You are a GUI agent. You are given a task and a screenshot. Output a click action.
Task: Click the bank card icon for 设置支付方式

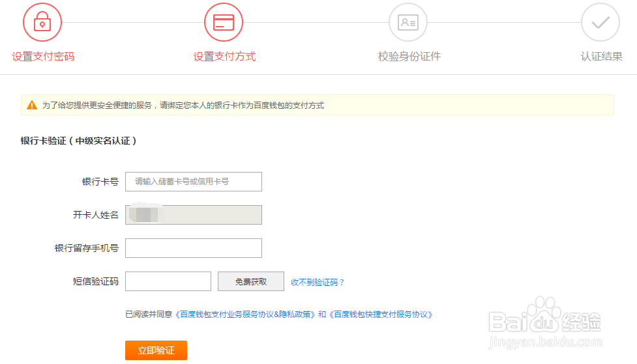pyautogui.click(x=224, y=22)
